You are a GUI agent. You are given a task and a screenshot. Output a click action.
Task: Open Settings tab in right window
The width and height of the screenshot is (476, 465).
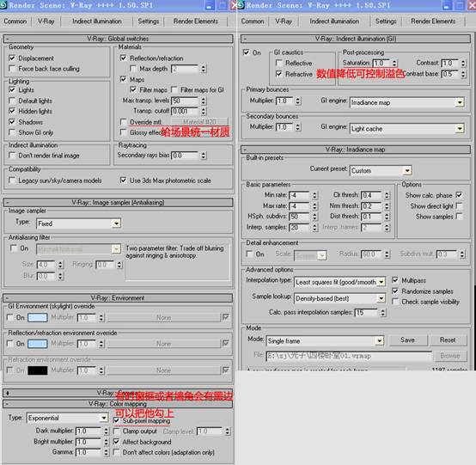pyautogui.click(x=386, y=21)
